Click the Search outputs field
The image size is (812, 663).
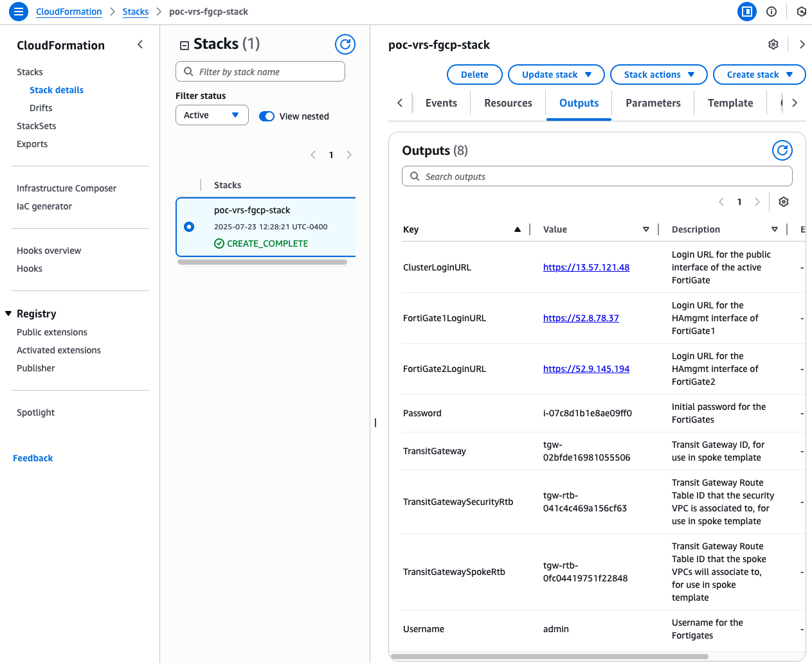pyautogui.click(x=597, y=176)
